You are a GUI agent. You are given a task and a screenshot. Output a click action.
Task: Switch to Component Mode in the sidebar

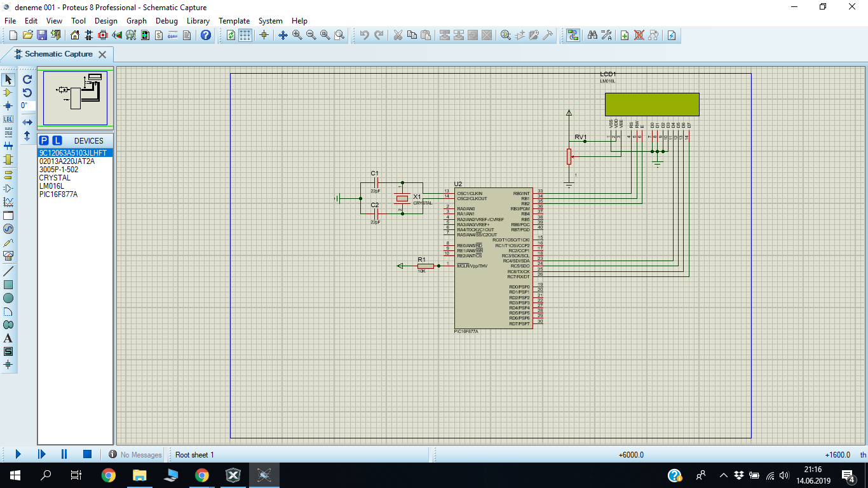click(x=8, y=93)
